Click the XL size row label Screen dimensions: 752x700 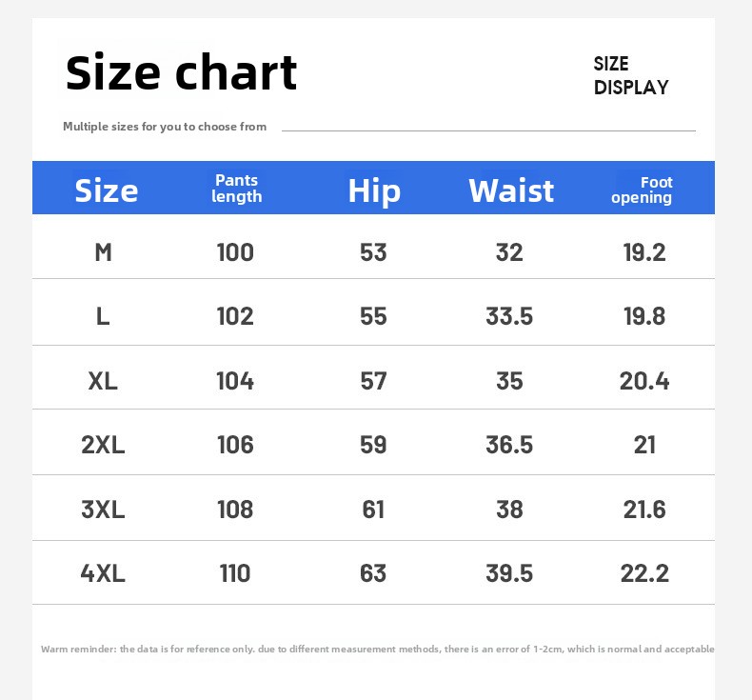103,381
